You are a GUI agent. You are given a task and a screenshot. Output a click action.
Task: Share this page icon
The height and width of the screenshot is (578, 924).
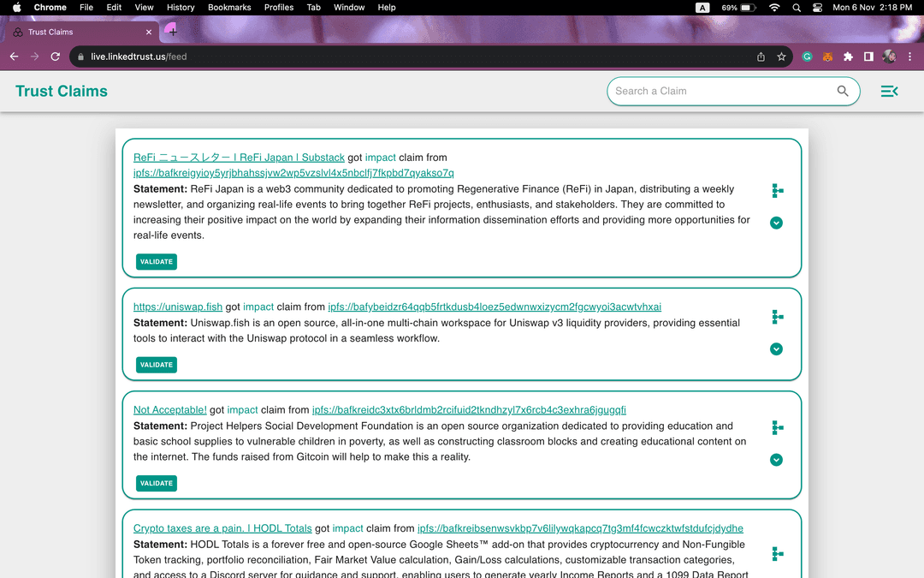(x=761, y=57)
